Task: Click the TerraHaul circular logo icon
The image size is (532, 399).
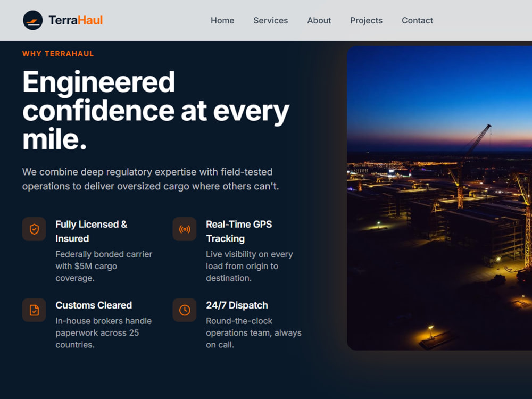Action: pyautogui.click(x=33, y=20)
